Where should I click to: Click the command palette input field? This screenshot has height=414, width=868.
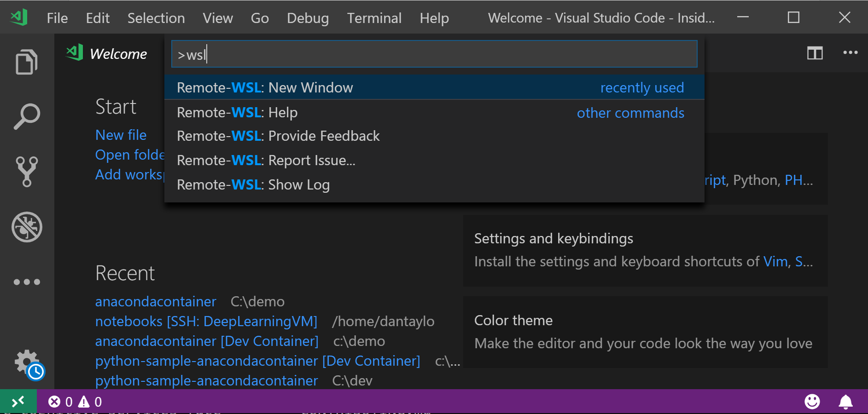(434, 54)
